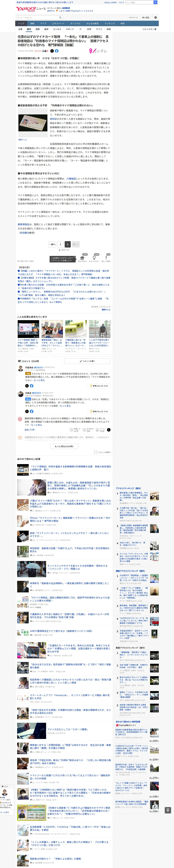The image size is (174, 868).
Task: Click 白鳥浩 profile avatar
Action: tap(21, 394)
